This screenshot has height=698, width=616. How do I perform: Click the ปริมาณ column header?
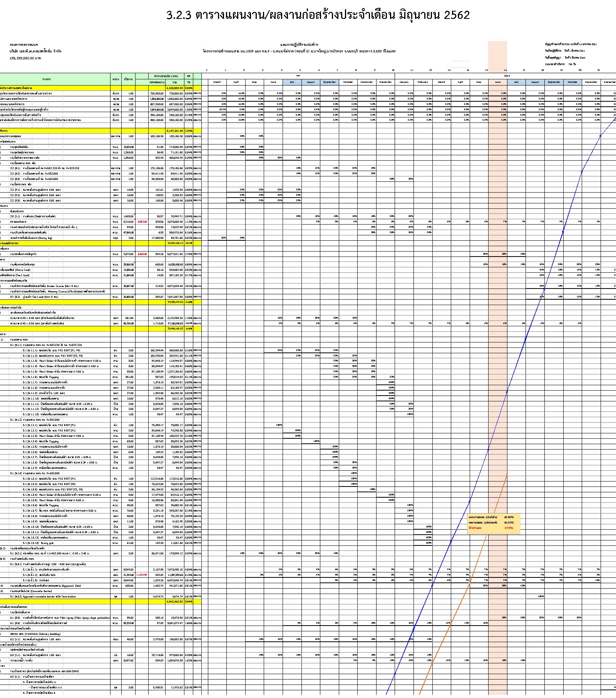pyautogui.click(x=128, y=79)
